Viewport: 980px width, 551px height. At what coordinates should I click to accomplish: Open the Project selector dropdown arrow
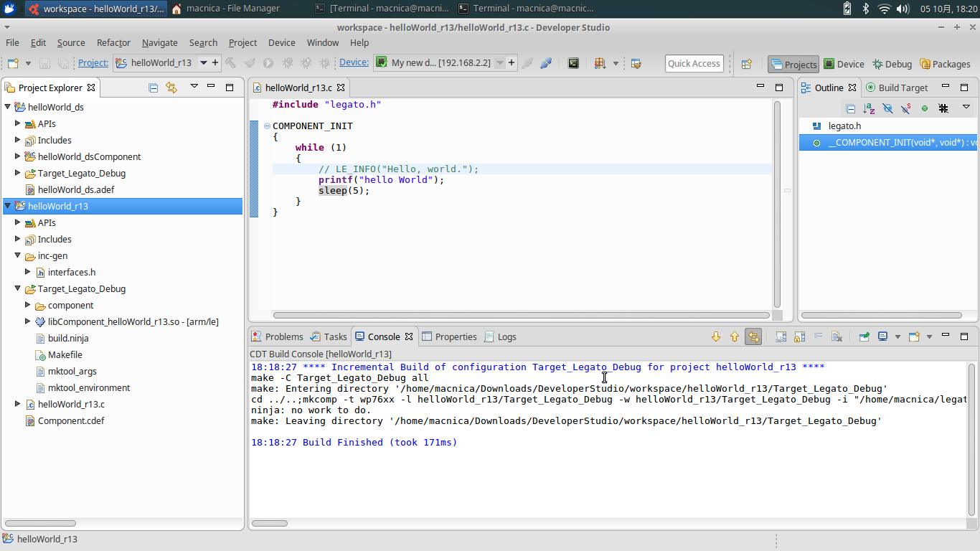tap(203, 63)
